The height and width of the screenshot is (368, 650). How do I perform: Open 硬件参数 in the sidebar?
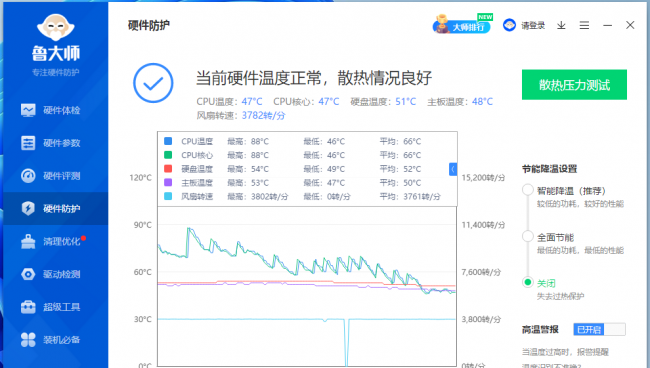point(56,143)
